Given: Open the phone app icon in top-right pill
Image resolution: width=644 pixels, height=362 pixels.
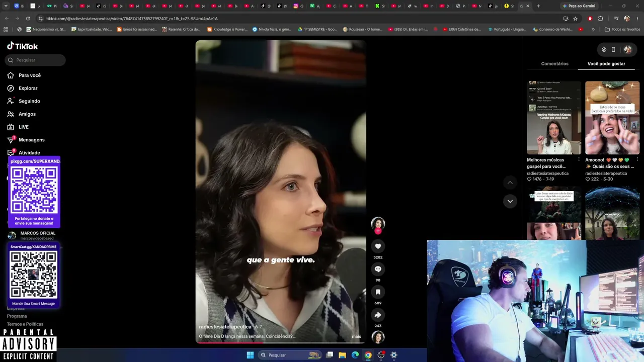Looking at the screenshot, I should (x=613, y=50).
